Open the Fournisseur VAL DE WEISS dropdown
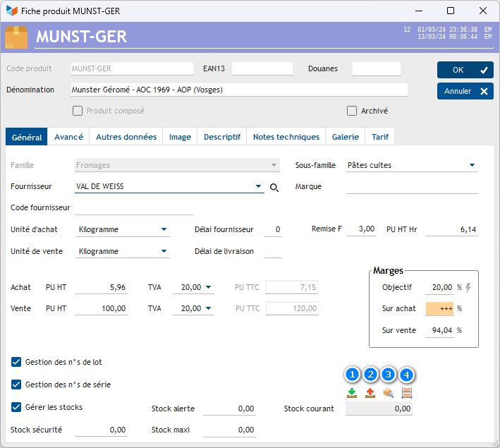The image size is (500, 448). coord(259,187)
